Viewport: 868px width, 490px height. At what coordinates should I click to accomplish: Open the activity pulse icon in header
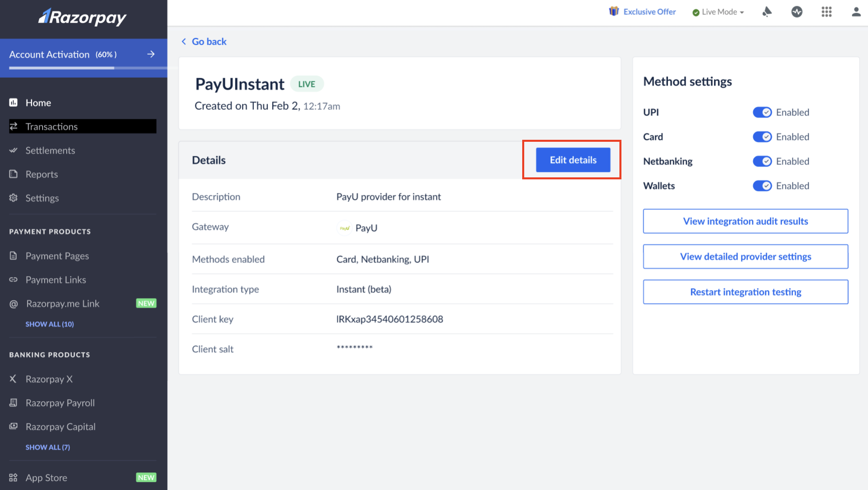coord(797,12)
